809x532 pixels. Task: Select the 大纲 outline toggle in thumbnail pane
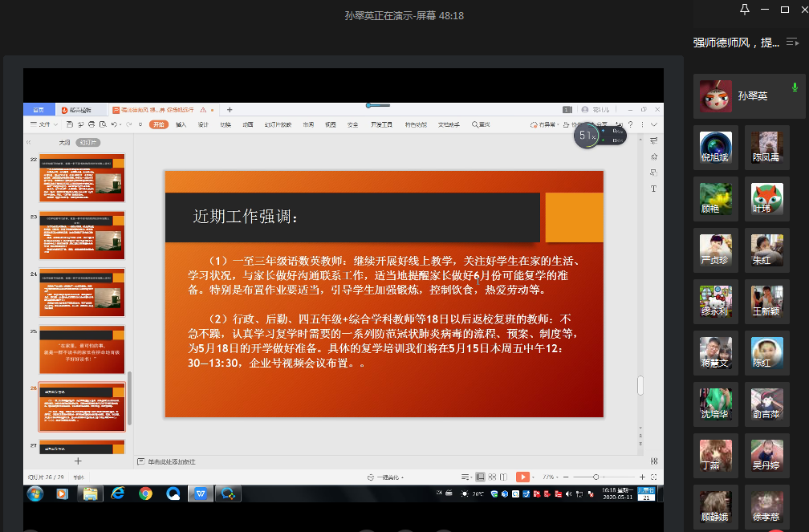[x=64, y=142]
